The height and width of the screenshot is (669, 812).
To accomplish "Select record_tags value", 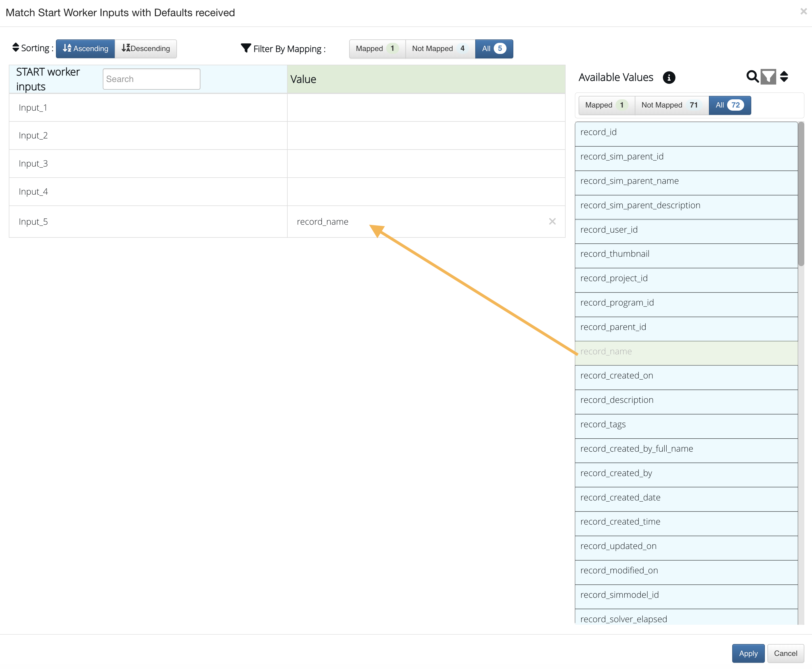I will [x=686, y=426].
